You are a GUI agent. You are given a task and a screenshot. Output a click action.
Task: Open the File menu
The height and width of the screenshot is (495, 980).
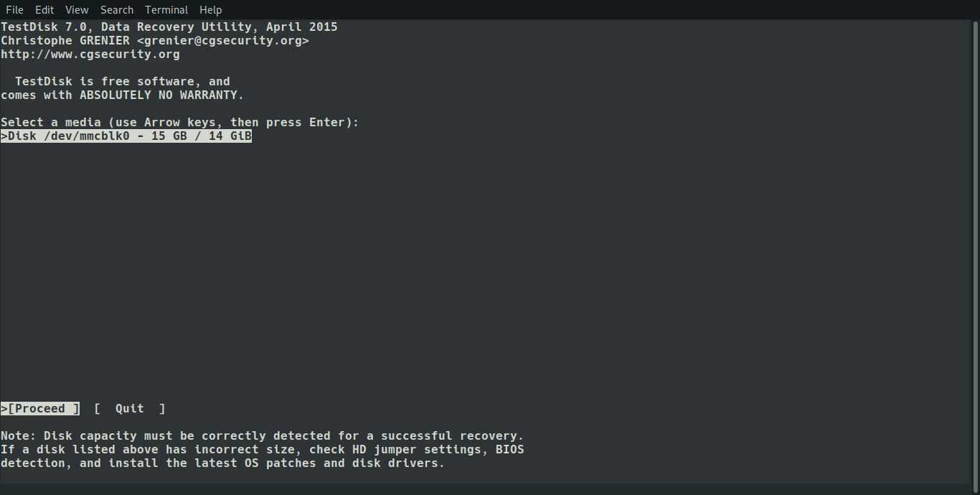14,10
